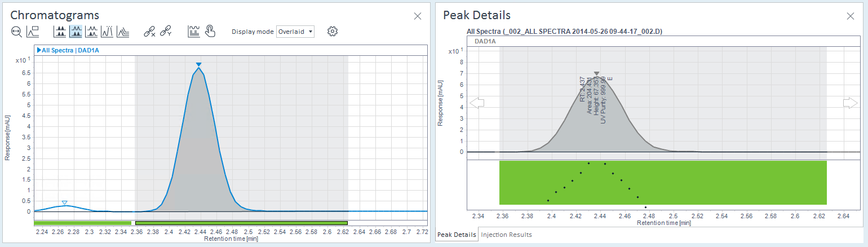Toggle the highlighted peak baseline display icon
The height and width of the screenshot is (247, 868).
pyautogui.click(x=76, y=32)
